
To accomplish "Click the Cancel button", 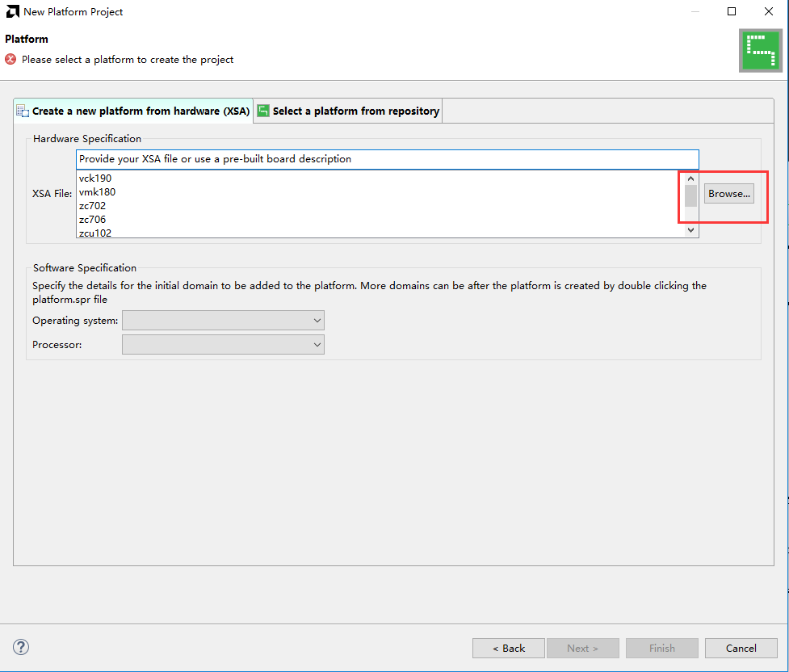I will click(741, 648).
